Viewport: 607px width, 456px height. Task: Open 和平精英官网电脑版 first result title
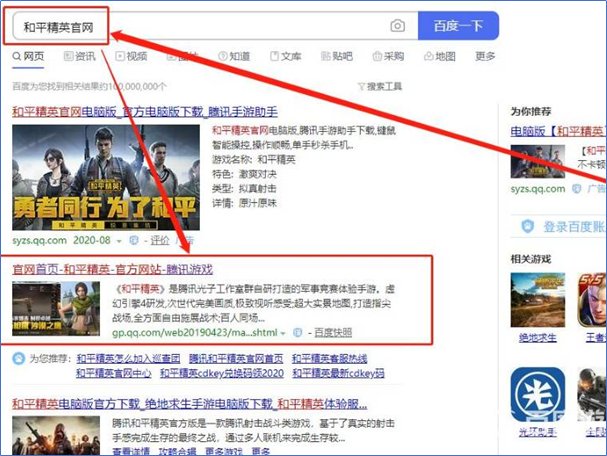pyautogui.click(x=144, y=111)
